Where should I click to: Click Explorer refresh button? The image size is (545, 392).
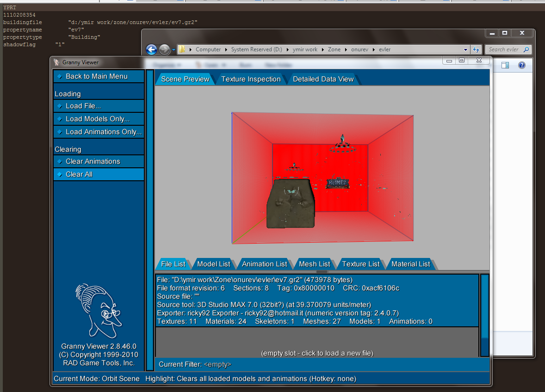click(x=476, y=49)
